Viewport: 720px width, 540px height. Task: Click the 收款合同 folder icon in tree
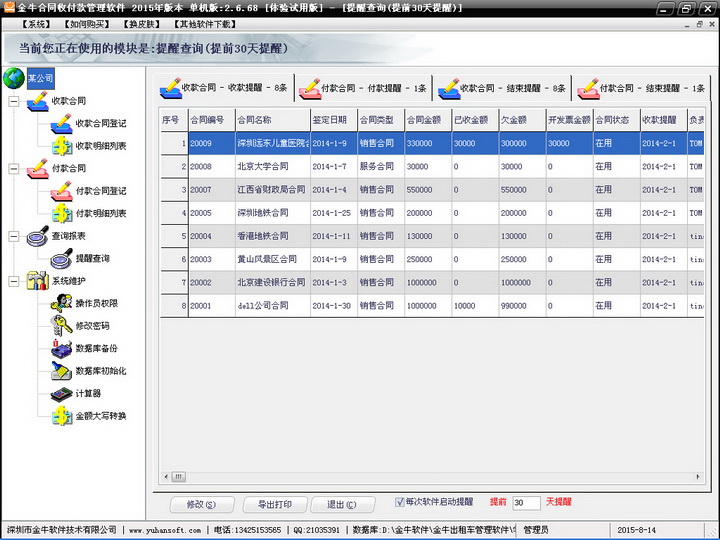click(x=38, y=101)
